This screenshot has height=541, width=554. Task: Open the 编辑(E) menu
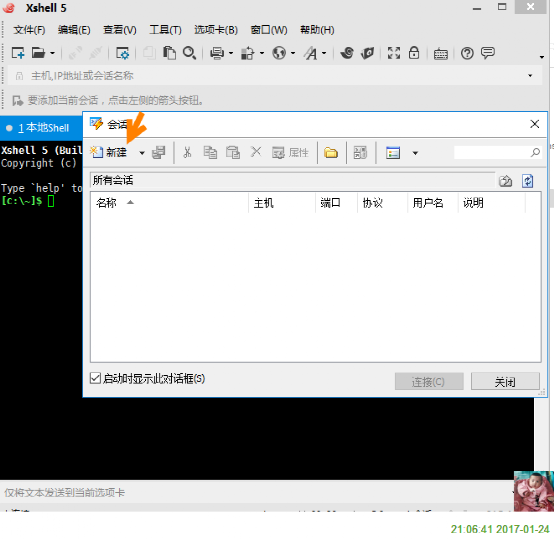[74, 30]
